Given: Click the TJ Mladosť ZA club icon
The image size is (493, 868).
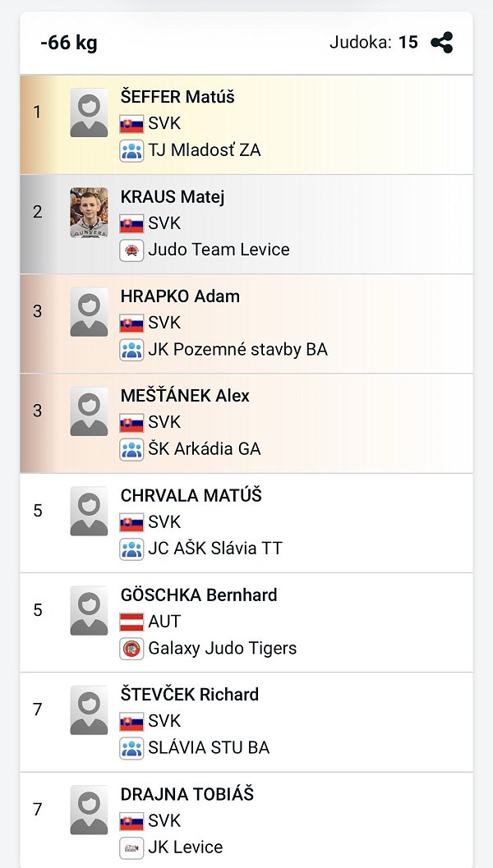Looking at the screenshot, I should [x=131, y=151].
